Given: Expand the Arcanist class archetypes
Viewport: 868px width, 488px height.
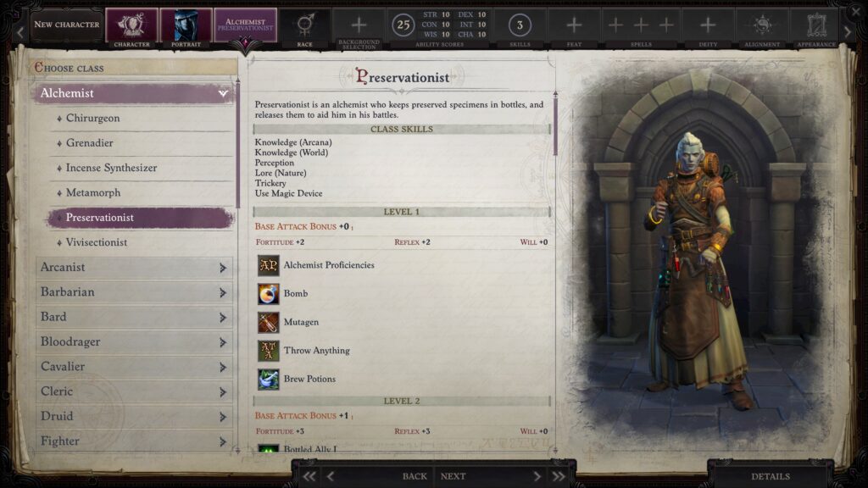Looking at the screenshot, I should [x=223, y=268].
